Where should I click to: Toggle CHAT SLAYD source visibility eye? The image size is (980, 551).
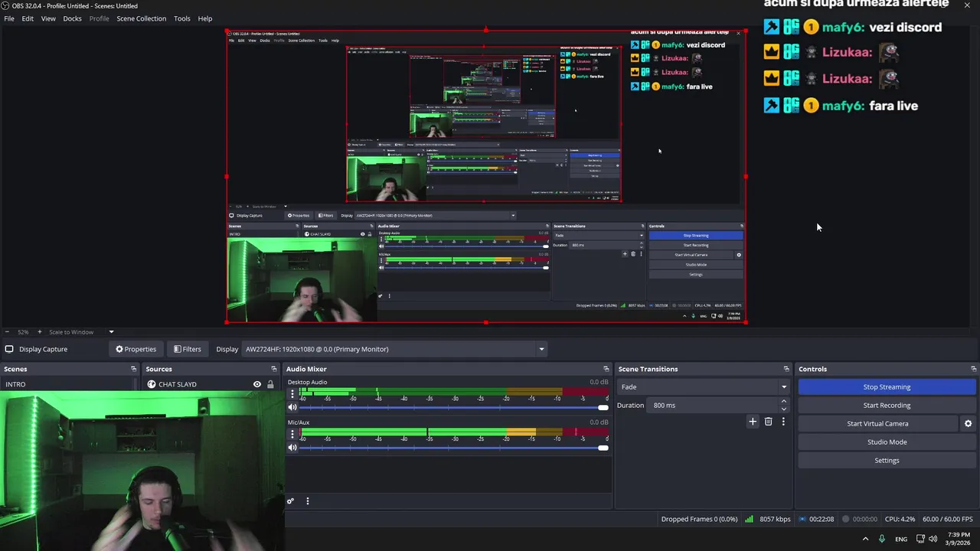click(257, 384)
